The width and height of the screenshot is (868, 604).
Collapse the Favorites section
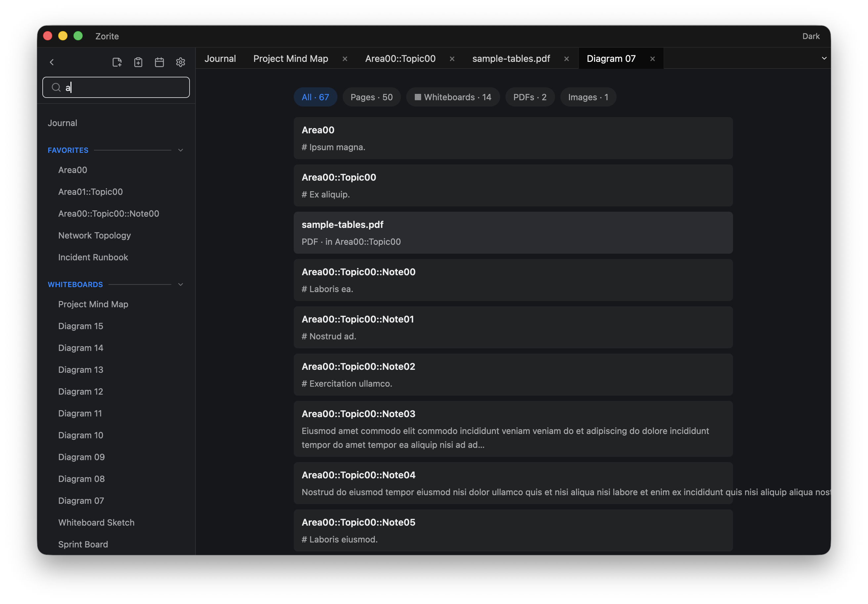coord(180,150)
